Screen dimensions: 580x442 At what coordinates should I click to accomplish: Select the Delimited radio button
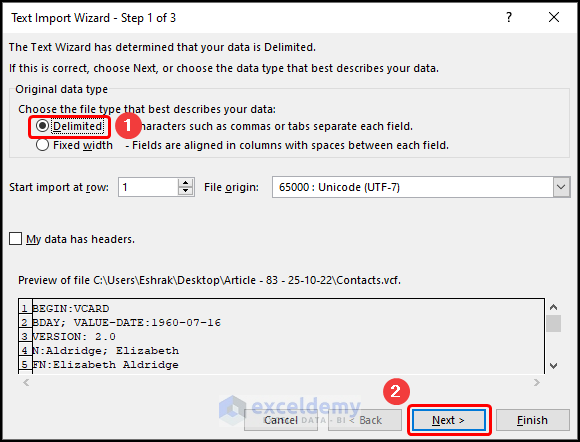(x=42, y=126)
